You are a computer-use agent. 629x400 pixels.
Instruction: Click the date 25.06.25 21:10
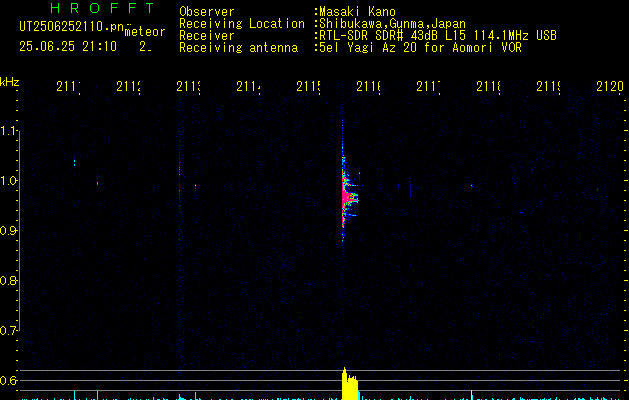(68, 47)
